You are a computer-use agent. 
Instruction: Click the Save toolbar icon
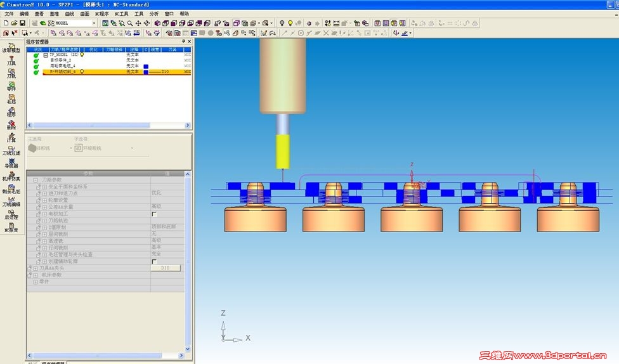22,23
